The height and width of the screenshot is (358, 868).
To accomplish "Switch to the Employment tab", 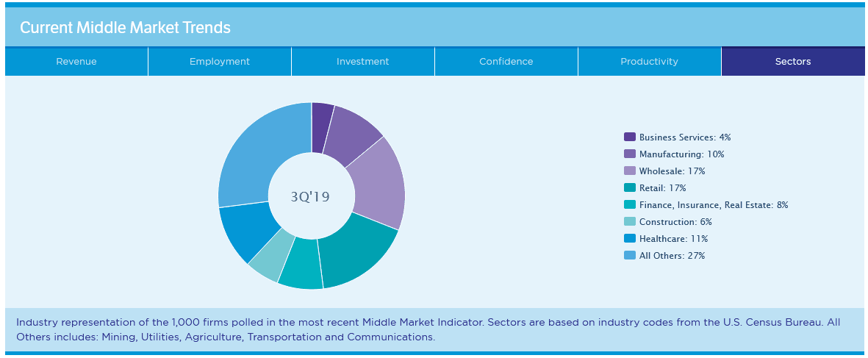I will pos(220,62).
